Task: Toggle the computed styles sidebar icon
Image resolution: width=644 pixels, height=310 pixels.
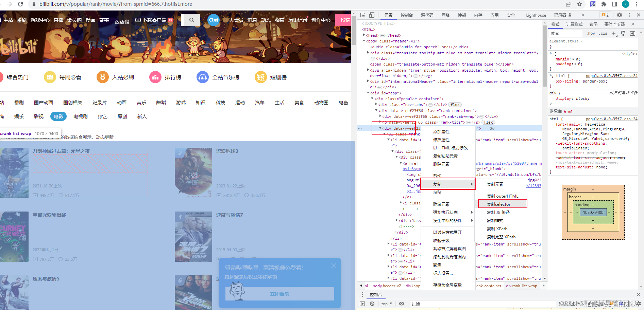Action: click(632, 33)
